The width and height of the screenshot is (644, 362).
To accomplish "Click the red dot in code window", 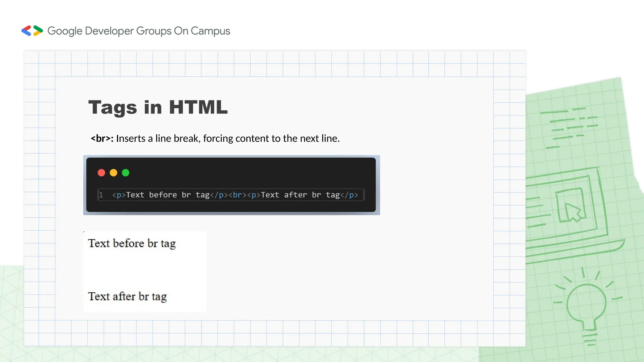I will coord(101,173).
